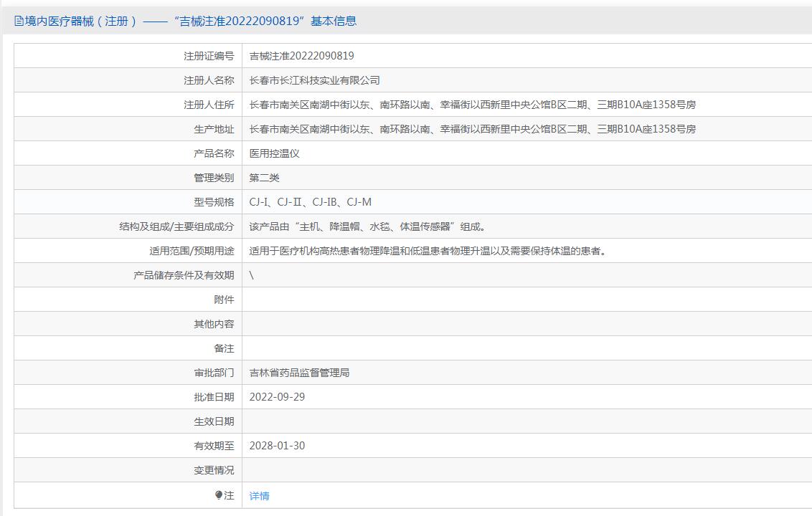This screenshot has height=516, width=812.
Task: Click the lightbulb icon next to 注
Action: [x=219, y=495]
